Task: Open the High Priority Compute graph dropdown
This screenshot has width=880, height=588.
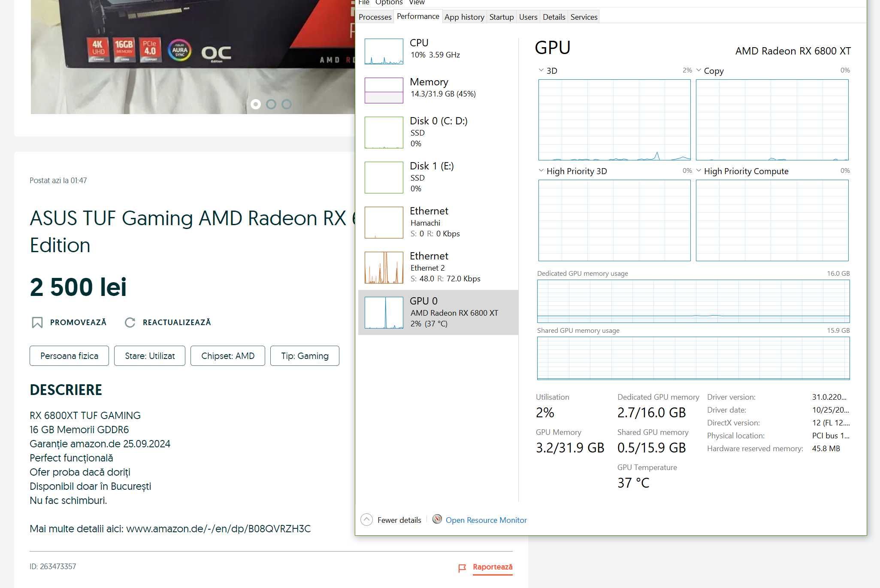Action: [699, 171]
